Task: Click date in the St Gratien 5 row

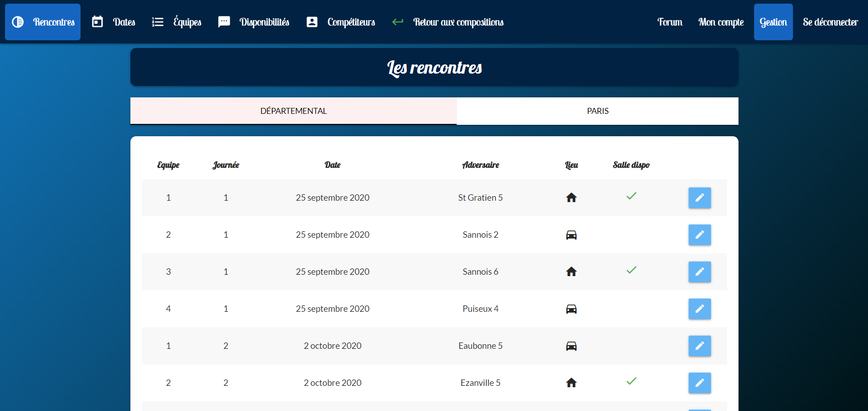Action: coord(333,197)
